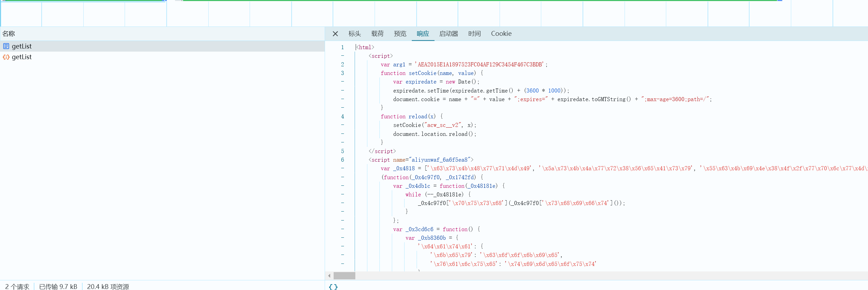
Task: Click the orange braces icon beside getList
Action: tap(6, 57)
